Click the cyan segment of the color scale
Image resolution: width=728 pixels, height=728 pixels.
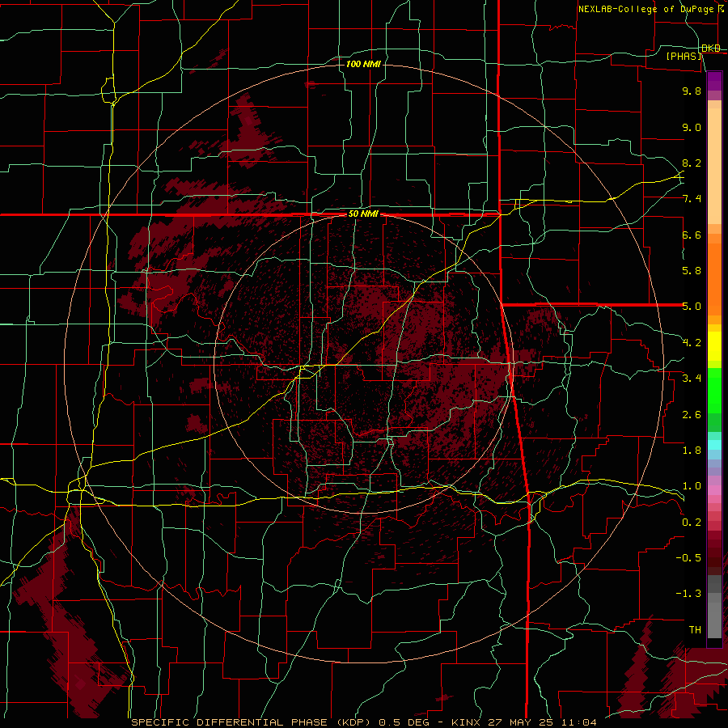pos(714,445)
